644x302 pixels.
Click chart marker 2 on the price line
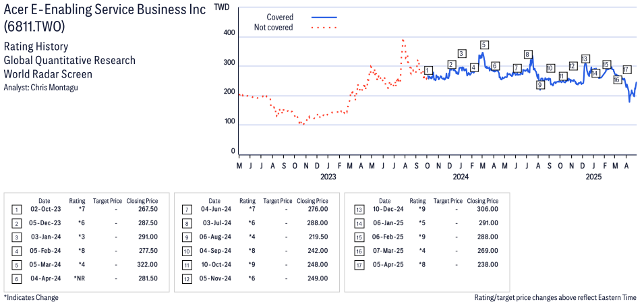451,65
